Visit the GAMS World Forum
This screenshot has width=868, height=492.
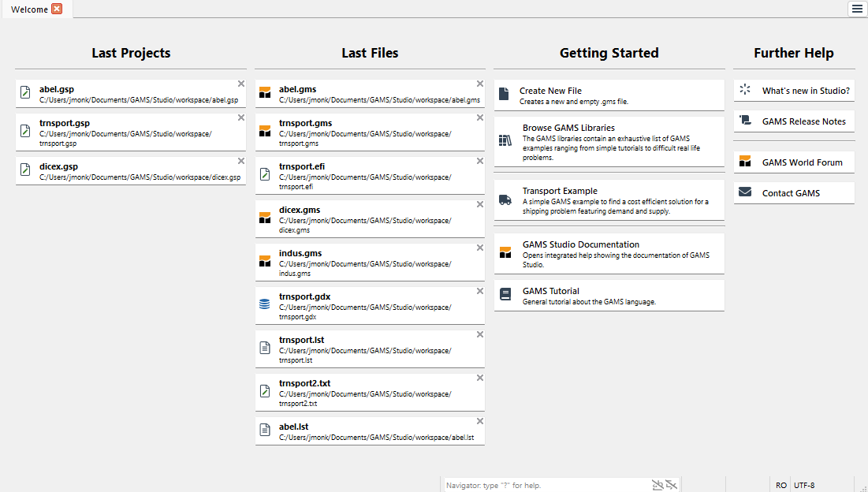point(802,162)
